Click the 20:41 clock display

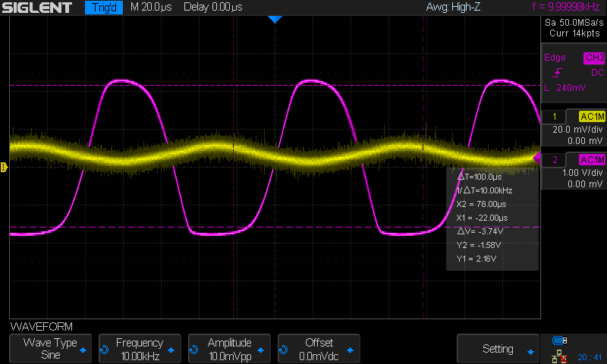click(590, 357)
